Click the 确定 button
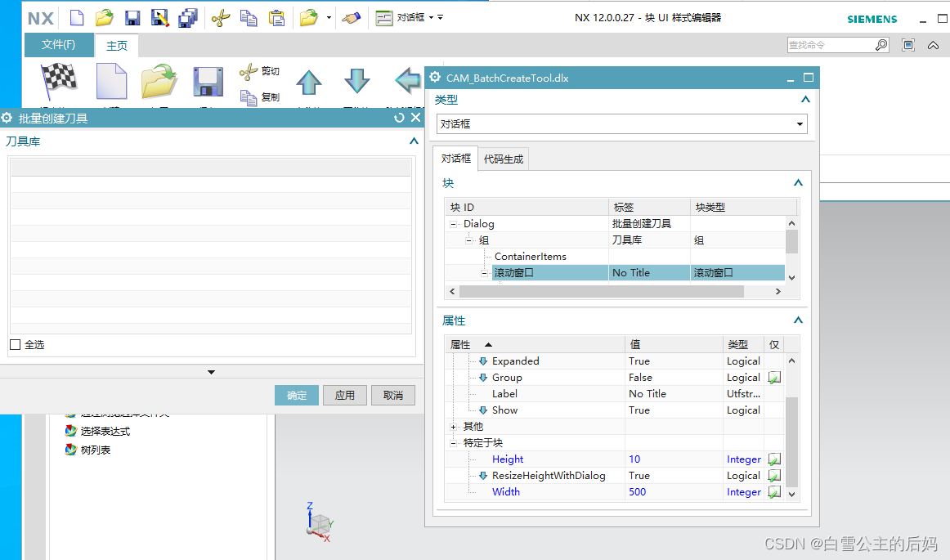The image size is (950, 560). (296, 395)
